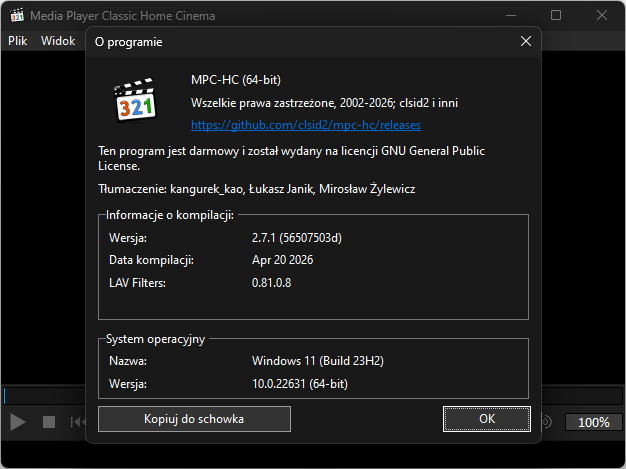Image resolution: width=626 pixels, height=469 pixels.
Task: Click the MPC-HC (64-bit) heading
Action: click(236, 80)
